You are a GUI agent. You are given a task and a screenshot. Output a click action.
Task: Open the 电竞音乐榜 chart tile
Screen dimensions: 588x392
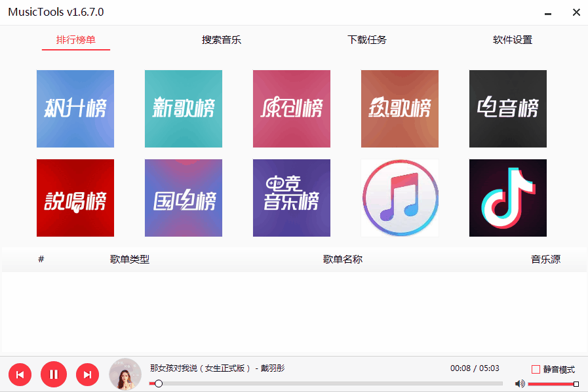(291, 198)
